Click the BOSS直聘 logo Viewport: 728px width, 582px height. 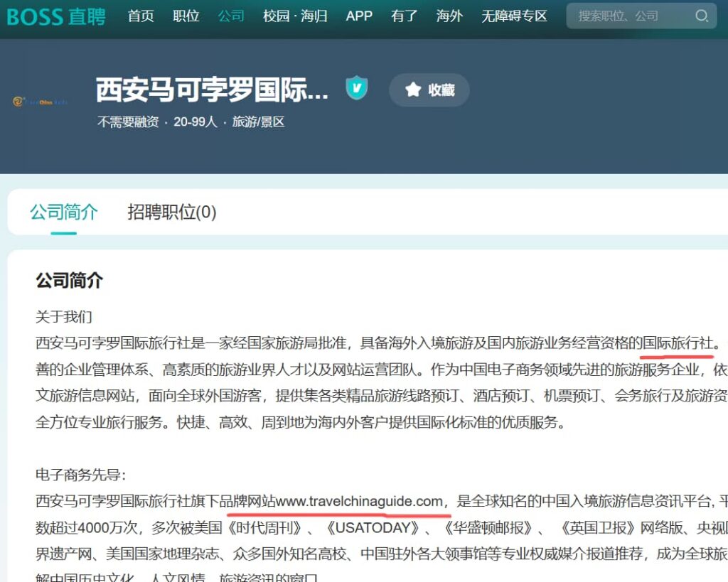pos(56,16)
